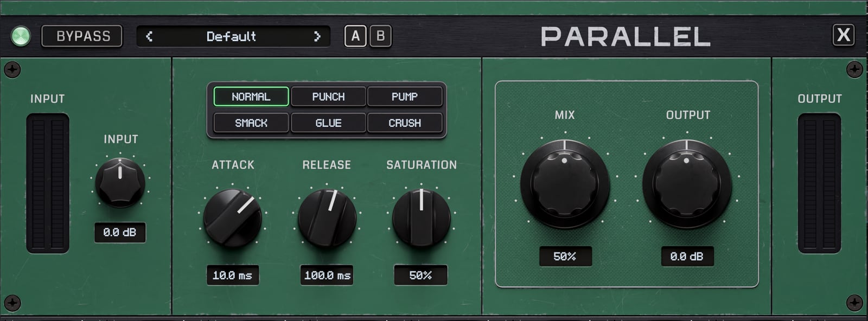Viewport: 868px width, 321px height.
Task: Switch to the A state
Action: tap(355, 36)
